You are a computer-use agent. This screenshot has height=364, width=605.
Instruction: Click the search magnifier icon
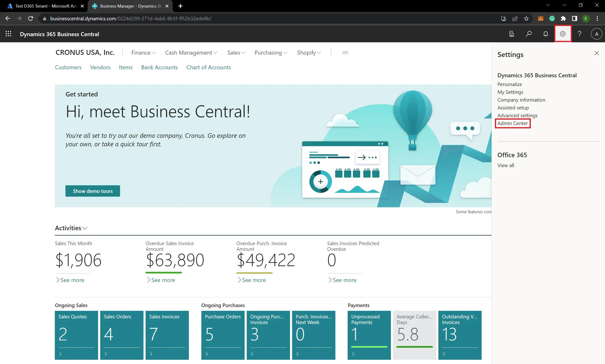pyautogui.click(x=528, y=34)
